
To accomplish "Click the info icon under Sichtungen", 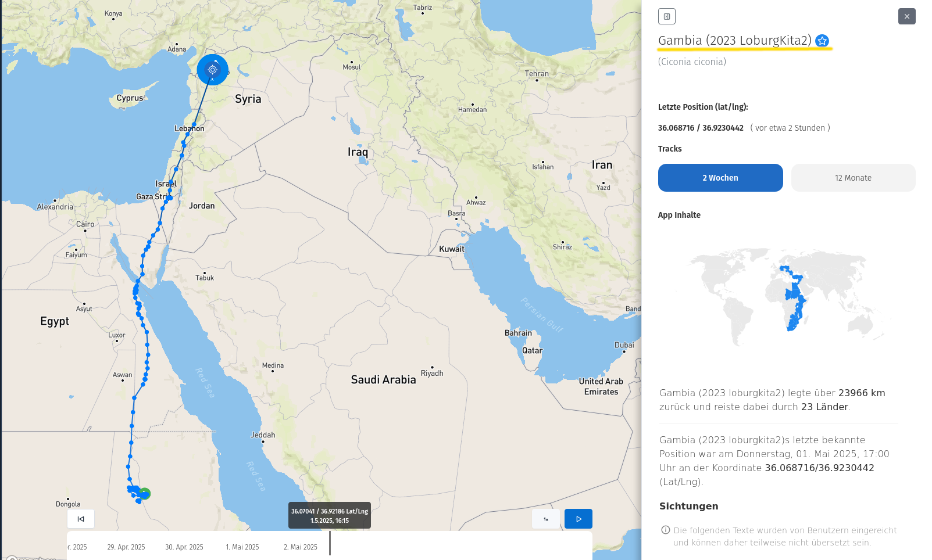I will (666, 530).
